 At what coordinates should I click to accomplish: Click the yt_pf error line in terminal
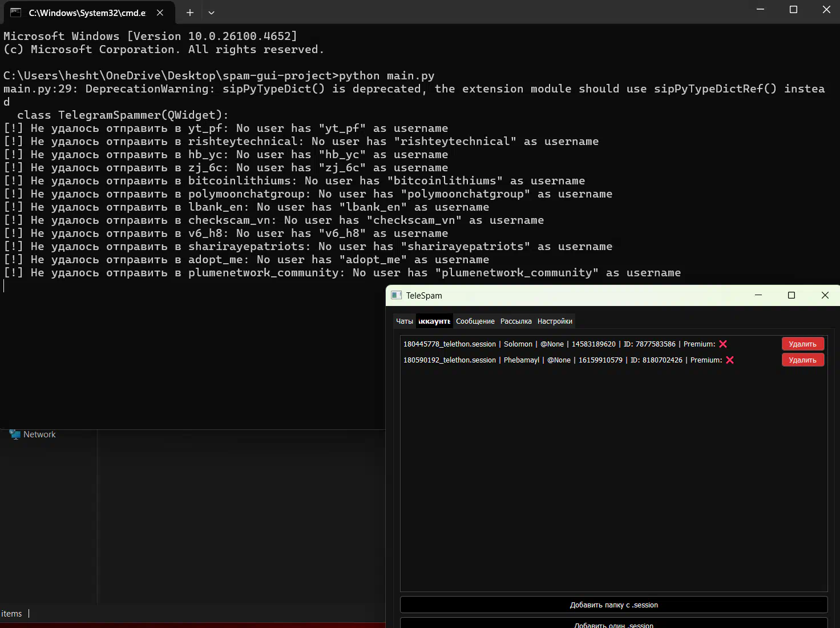[226, 128]
